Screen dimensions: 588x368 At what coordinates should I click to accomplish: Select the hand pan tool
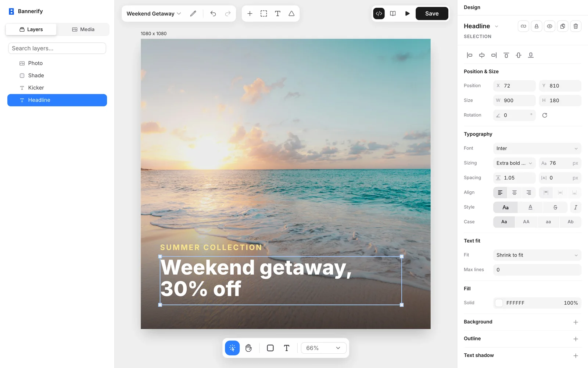point(249,348)
